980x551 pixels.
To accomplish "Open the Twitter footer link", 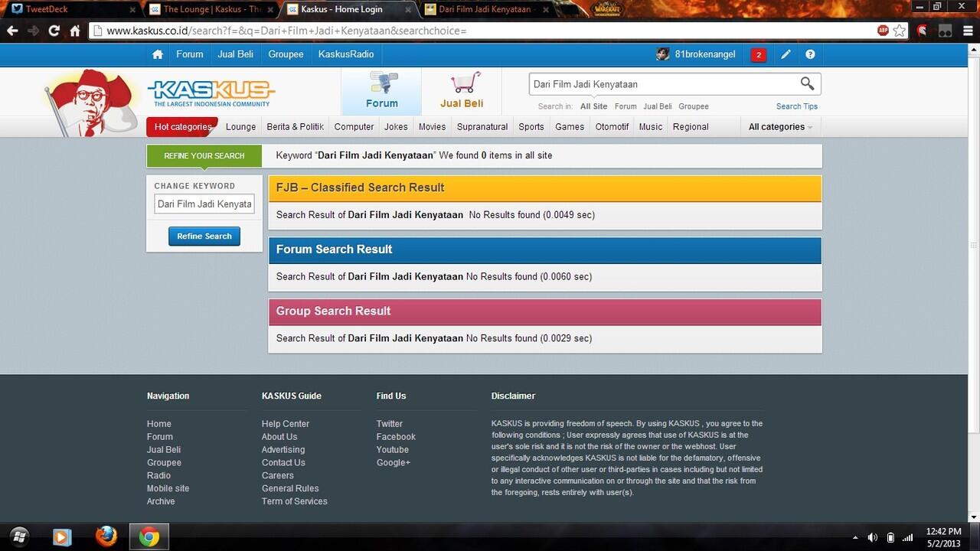I will coord(389,424).
